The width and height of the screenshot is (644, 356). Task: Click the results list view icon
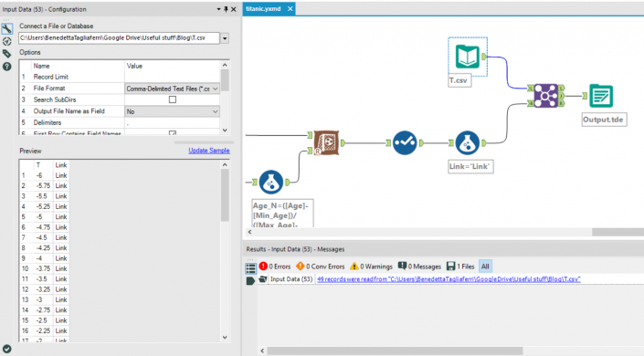tap(250, 268)
